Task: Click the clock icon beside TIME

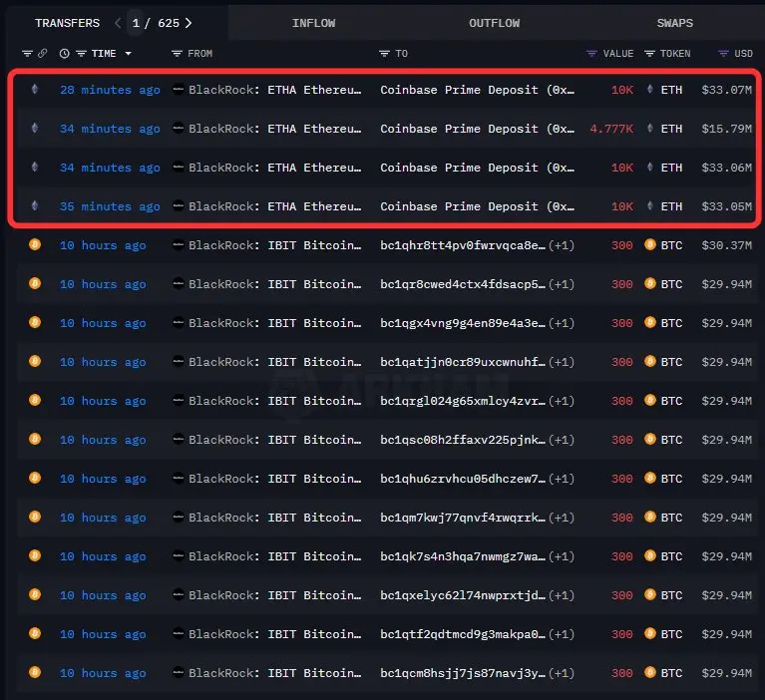Action: (x=65, y=54)
